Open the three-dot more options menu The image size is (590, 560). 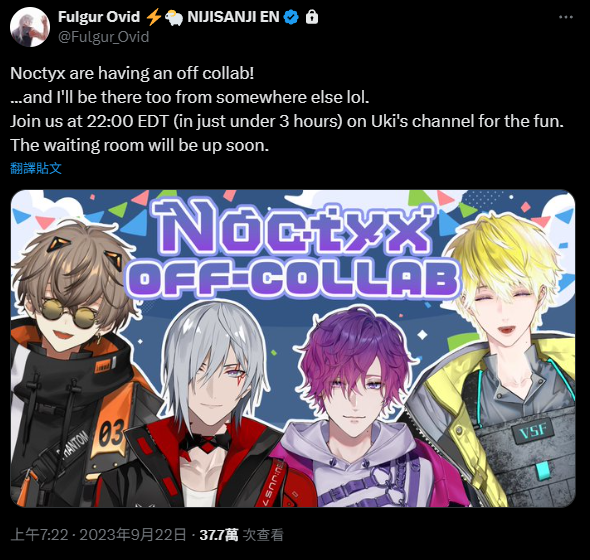click(x=566, y=17)
